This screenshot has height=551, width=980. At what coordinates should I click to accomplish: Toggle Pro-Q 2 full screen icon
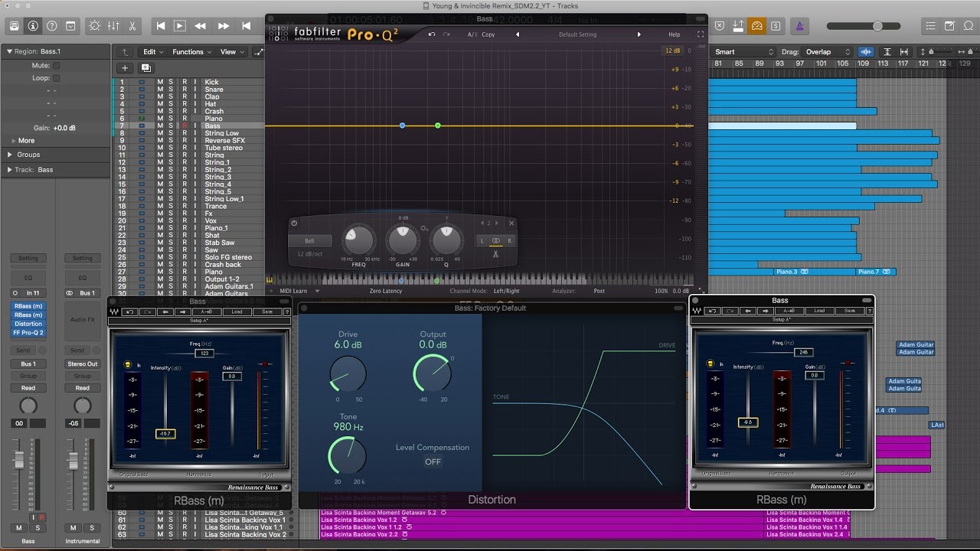(700, 34)
